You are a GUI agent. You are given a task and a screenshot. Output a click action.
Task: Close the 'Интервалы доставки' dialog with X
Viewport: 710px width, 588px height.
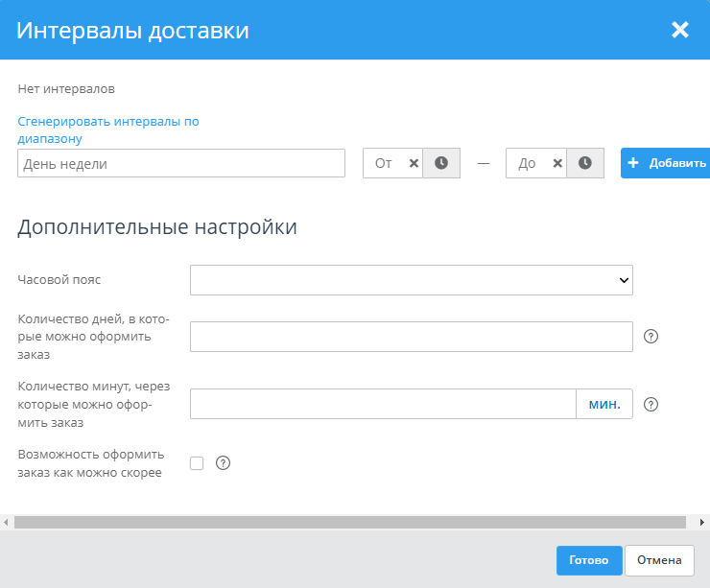680,30
